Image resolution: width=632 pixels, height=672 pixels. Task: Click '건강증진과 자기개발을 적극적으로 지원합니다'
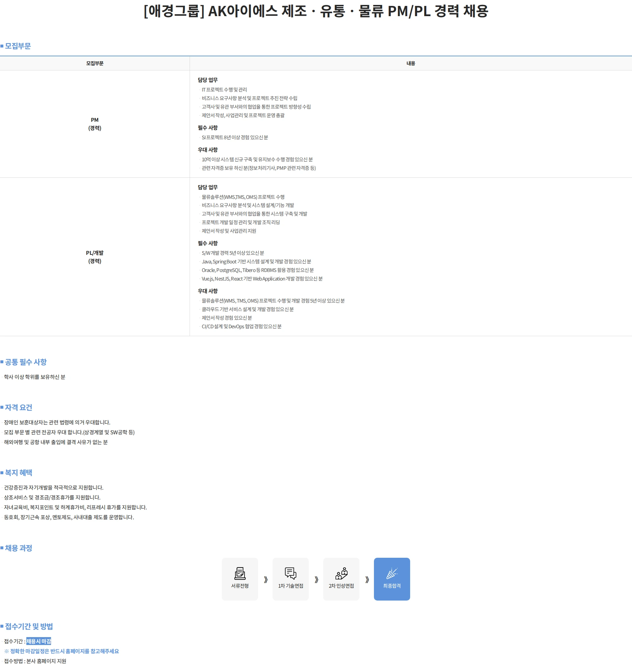[54, 488]
